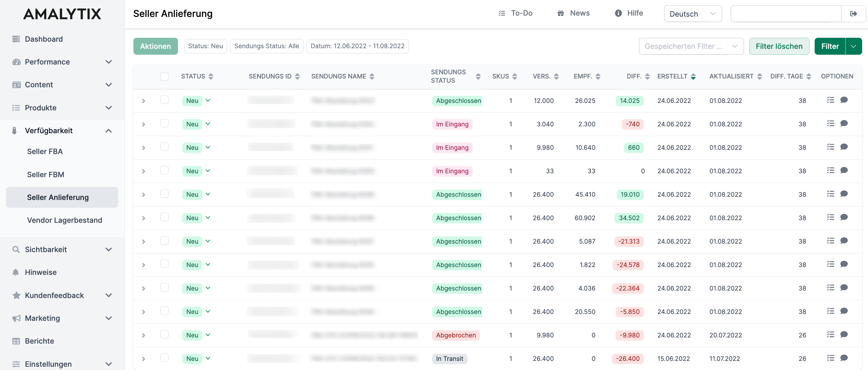Go to Seller FBA
868x370 pixels.
[45, 151]
